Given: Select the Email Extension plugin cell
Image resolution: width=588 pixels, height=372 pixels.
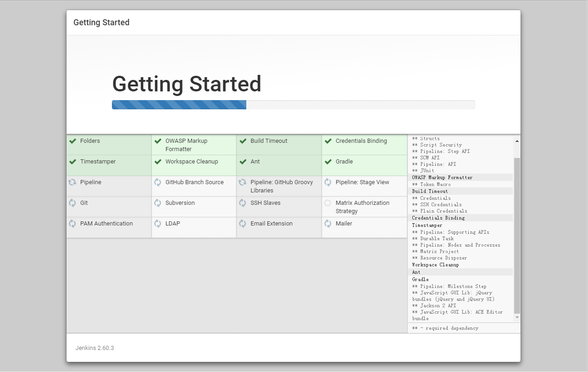Looking at the screenshot, I should [x=279, y=227].
